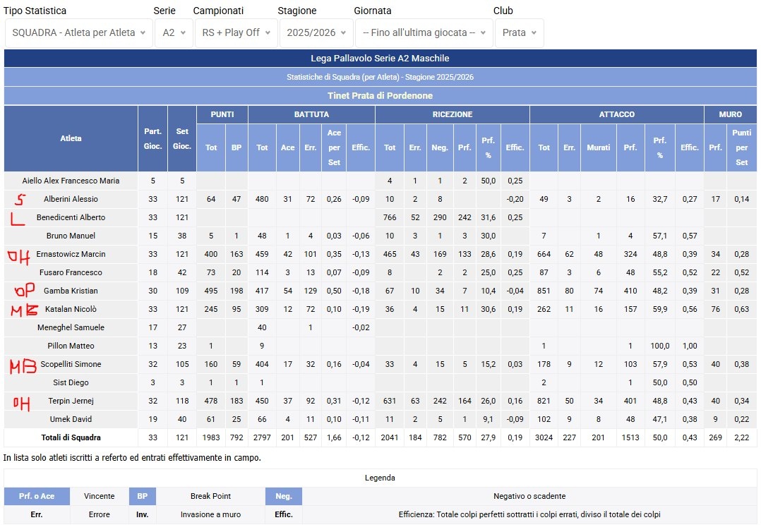Click the Tinet Prata di Pordenone title bar
Image resolution: width=761 pixels, height=532 pixels.
point(380,95)
